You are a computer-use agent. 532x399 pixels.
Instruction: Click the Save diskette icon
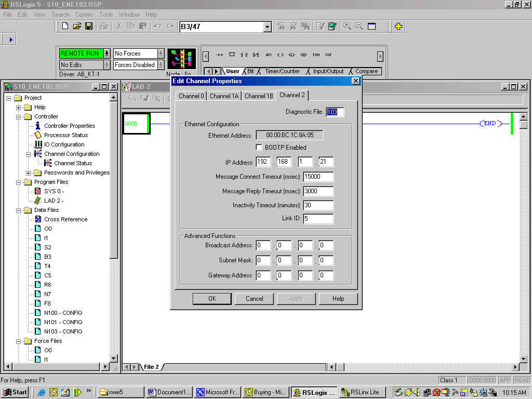89,26
